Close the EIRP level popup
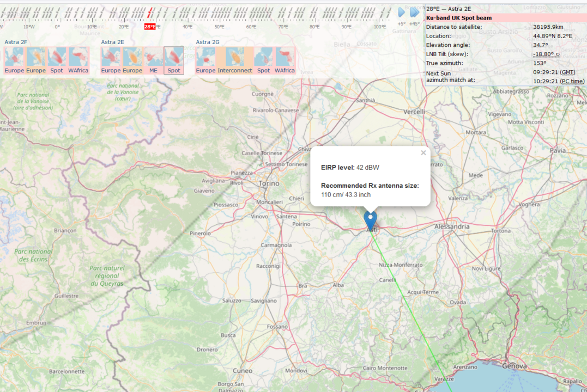This screenshot has height=392, width=587. [423, 153]
